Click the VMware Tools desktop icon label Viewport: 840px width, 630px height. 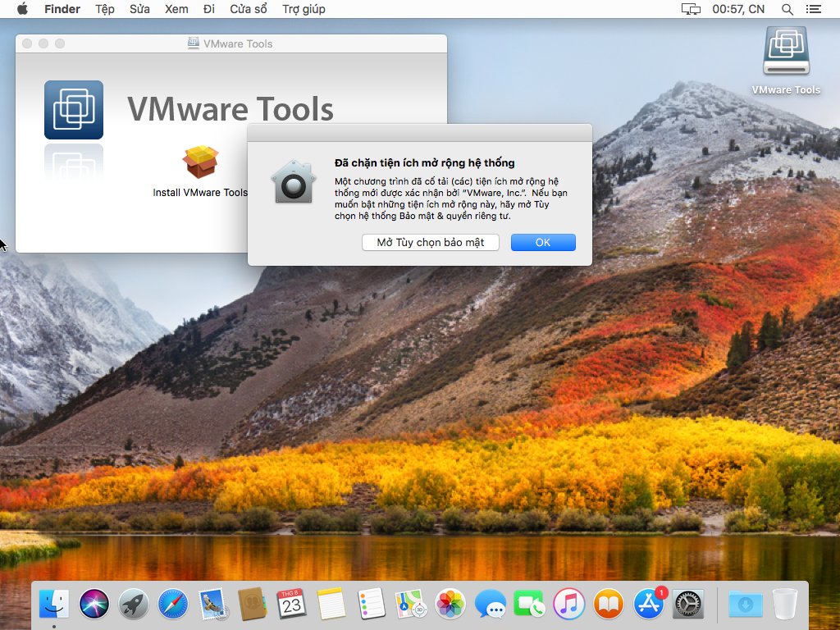coord(786,90)
